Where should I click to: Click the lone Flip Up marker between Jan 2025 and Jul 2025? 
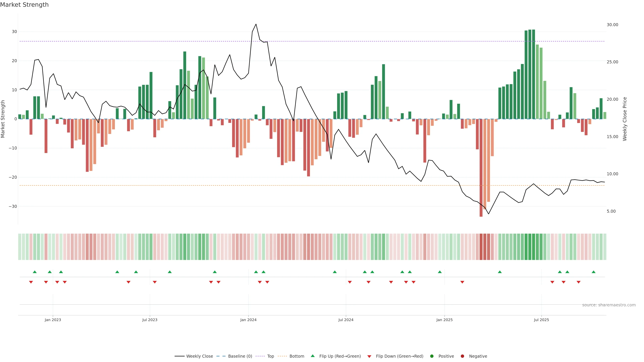pyautogui.click(x=500, y=272)
